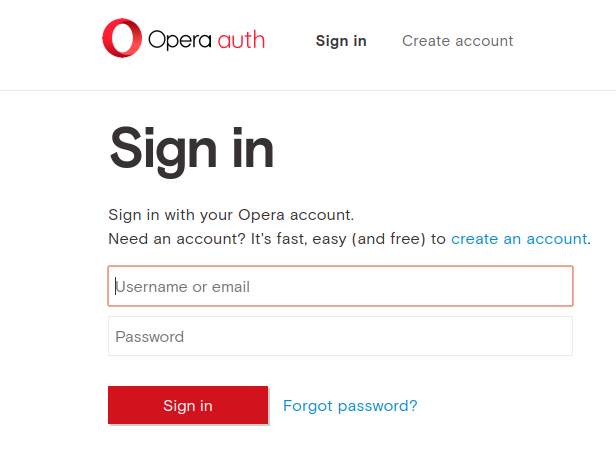Follow the create an account link
The image size is (616, 451).
(519, 239)
